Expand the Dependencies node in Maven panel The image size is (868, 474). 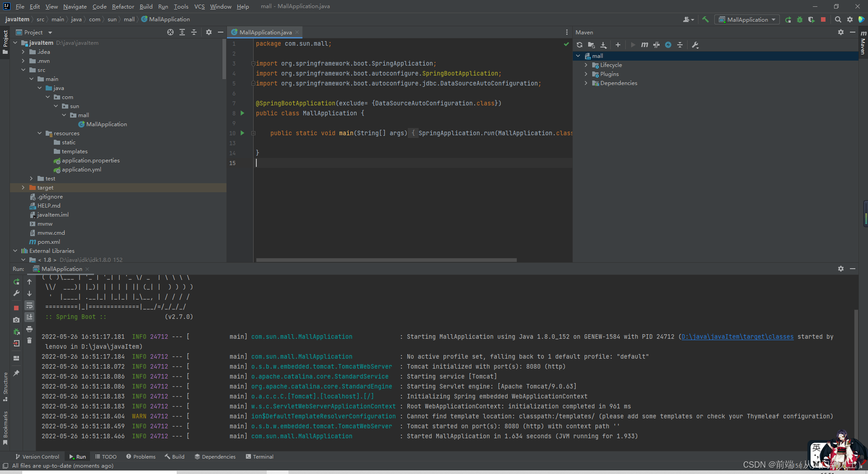pyautogui.click(x=586, y=83)
